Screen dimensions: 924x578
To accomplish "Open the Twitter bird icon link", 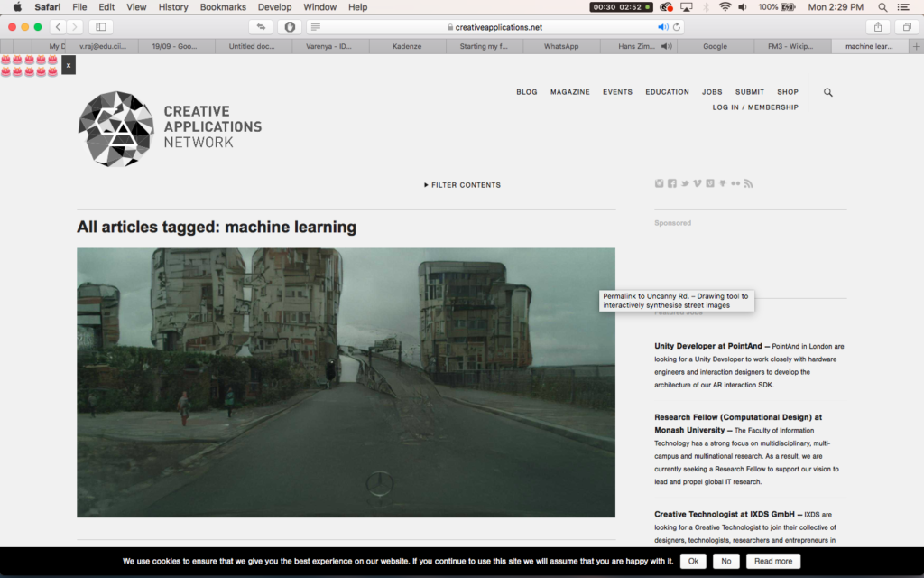I will tap(685, 183).
